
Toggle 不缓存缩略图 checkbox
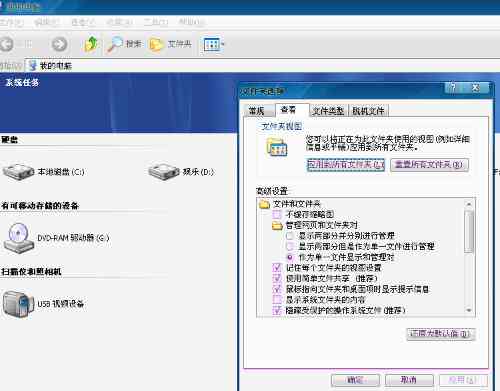(x=277, y=214)
